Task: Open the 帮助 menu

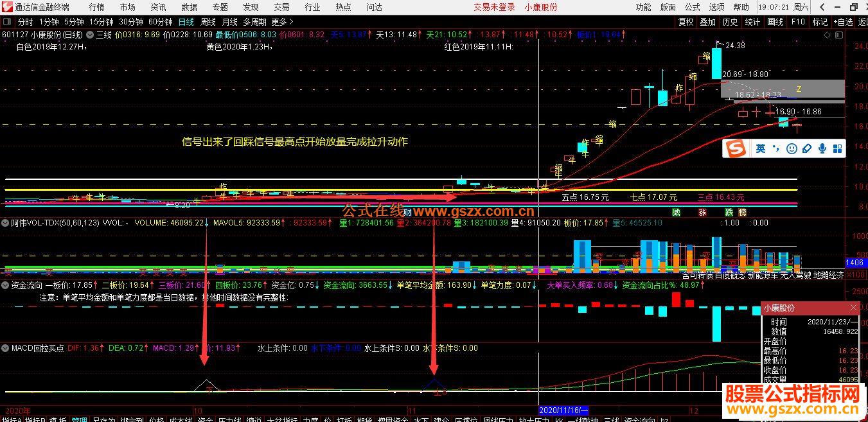Action: [x=741, y=7]
